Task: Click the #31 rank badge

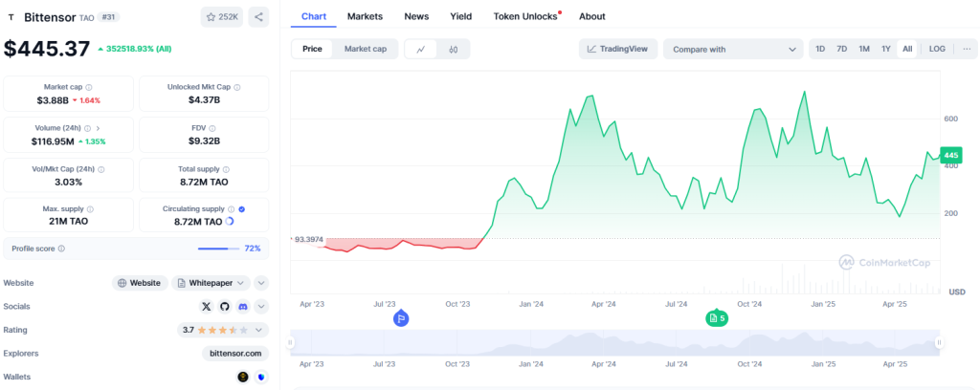Action: (x=109, y=17)
